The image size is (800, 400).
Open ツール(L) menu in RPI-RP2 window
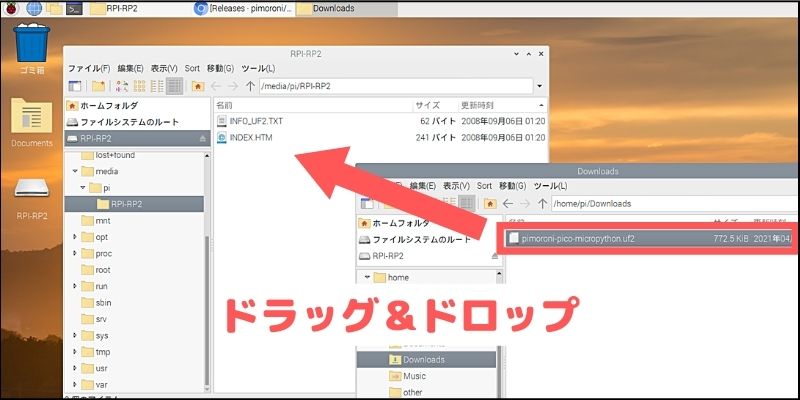click(x=258, y=68)
